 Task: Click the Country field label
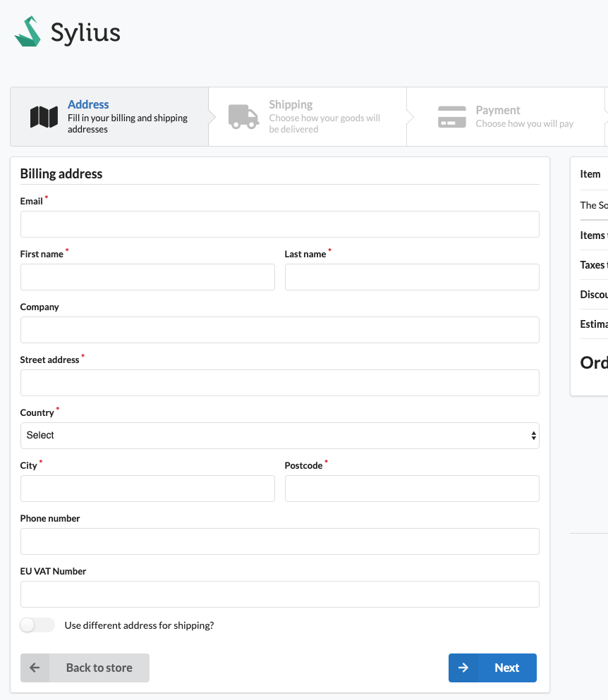[37, 413]
